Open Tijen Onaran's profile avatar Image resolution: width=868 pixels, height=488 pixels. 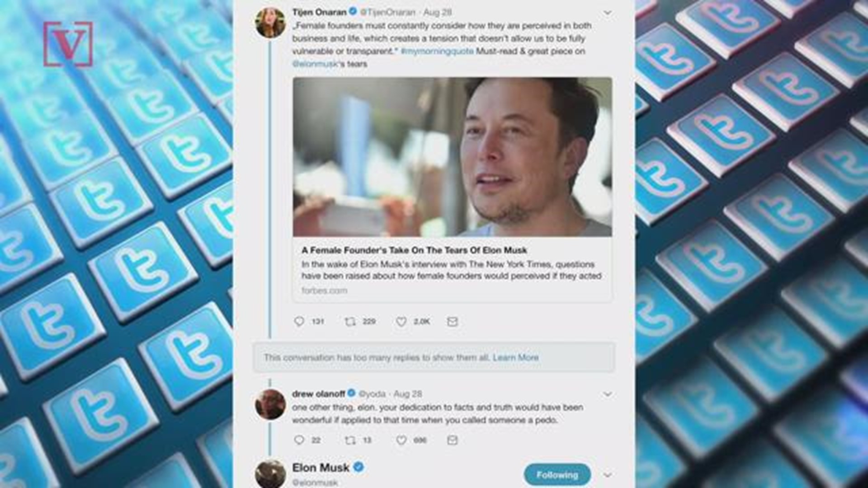(270, 23)
